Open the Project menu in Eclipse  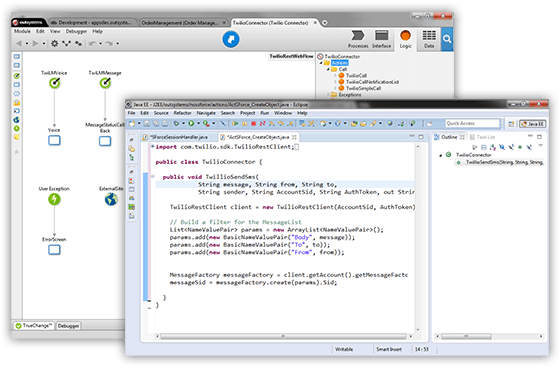248,113
